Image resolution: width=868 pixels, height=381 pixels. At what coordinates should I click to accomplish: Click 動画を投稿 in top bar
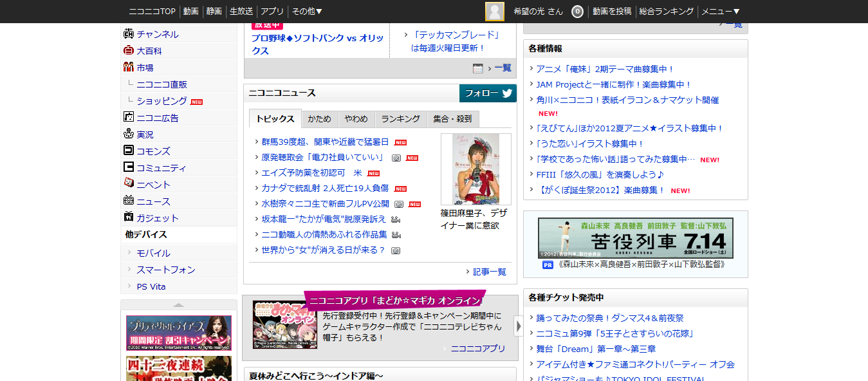coord(612,12)
